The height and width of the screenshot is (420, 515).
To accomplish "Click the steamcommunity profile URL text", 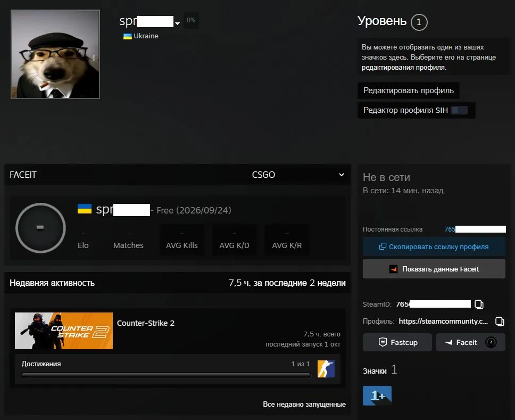I will [x=443, y=321].
